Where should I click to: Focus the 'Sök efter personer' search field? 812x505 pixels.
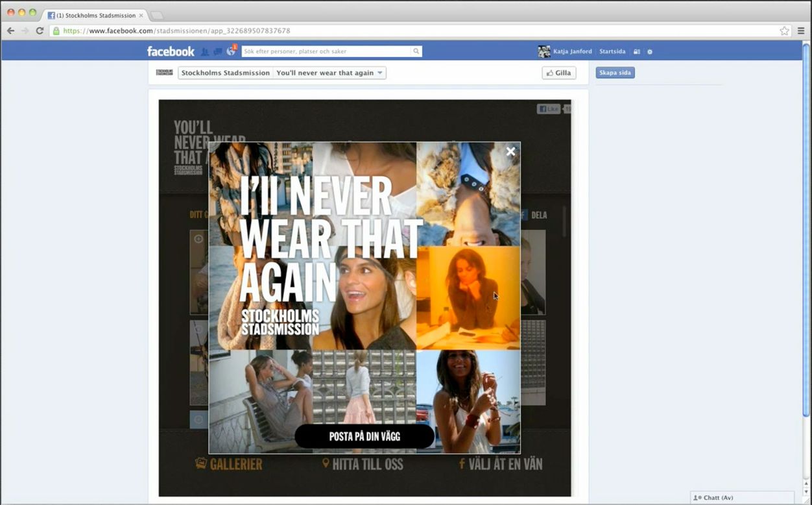[327, 51]
